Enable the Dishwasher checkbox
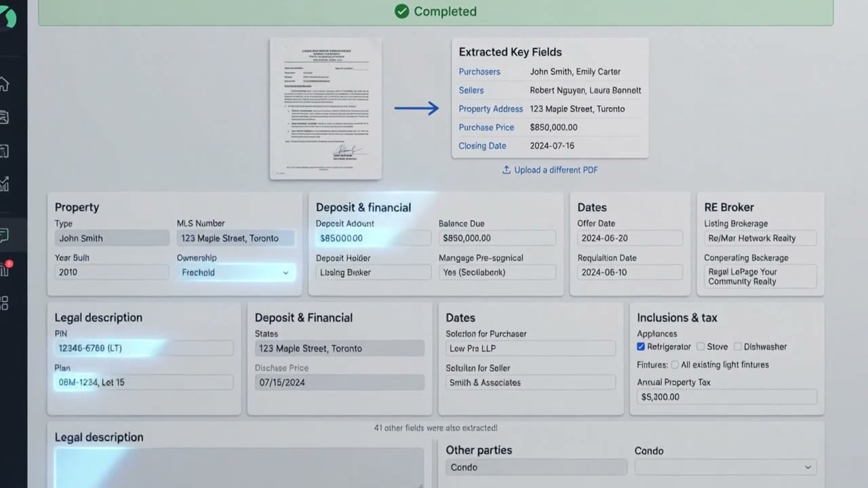 (737, 346)
